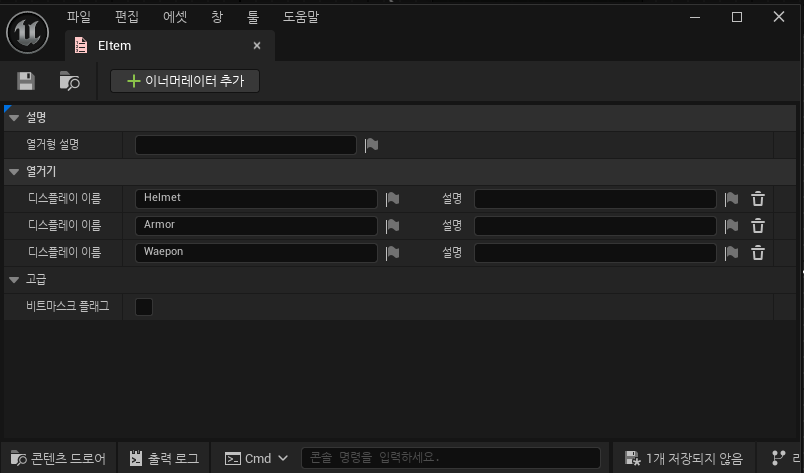Collapse the 열거기 section
Image resolution: width=804 pixels, height=473 pixels.
point(14,172)
